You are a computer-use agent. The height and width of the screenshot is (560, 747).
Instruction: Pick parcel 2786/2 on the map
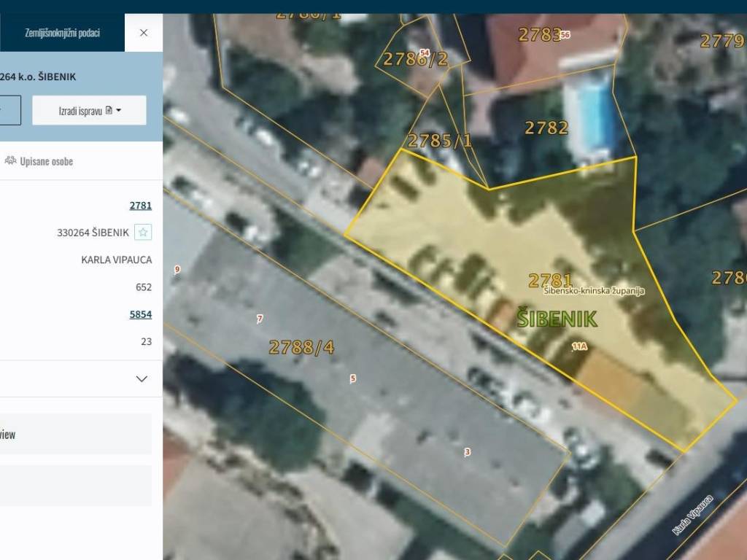click(x=415, y=59)
